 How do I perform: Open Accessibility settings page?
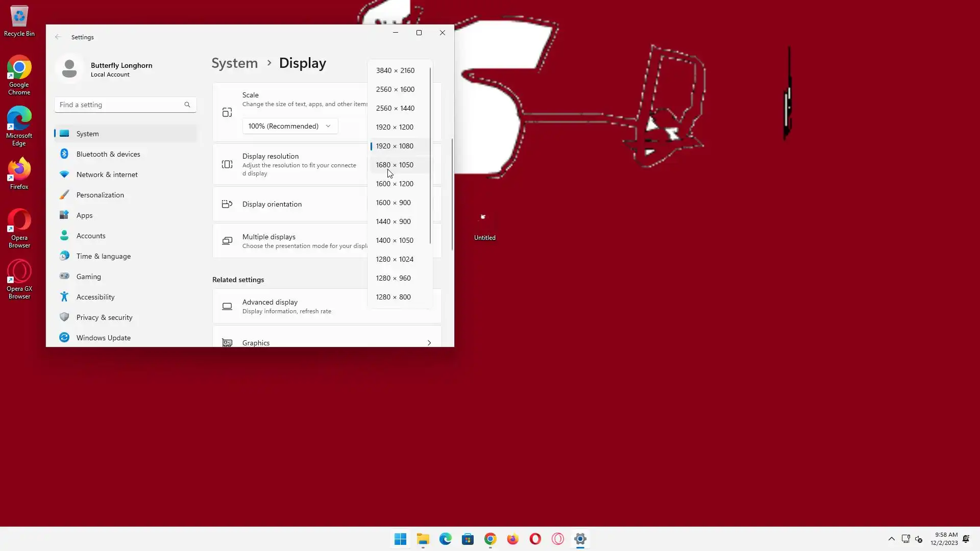[x=95, y=297]
